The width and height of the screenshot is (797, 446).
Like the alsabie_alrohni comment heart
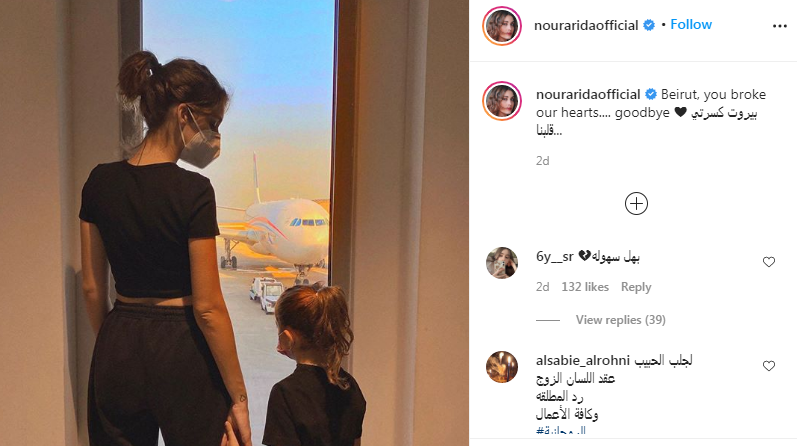point(769,366)
